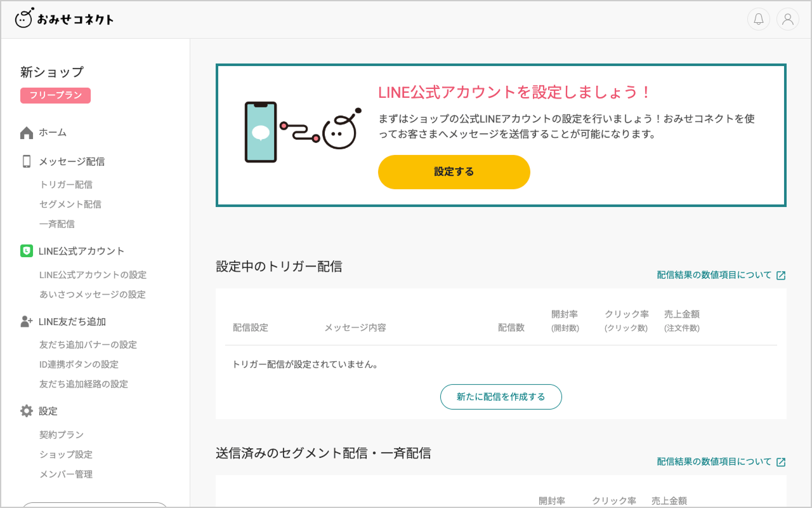This screenshot has width=812, height=508.
Task: Open ID連携ボタンの設定 page
Action: [x=79, y=364]
